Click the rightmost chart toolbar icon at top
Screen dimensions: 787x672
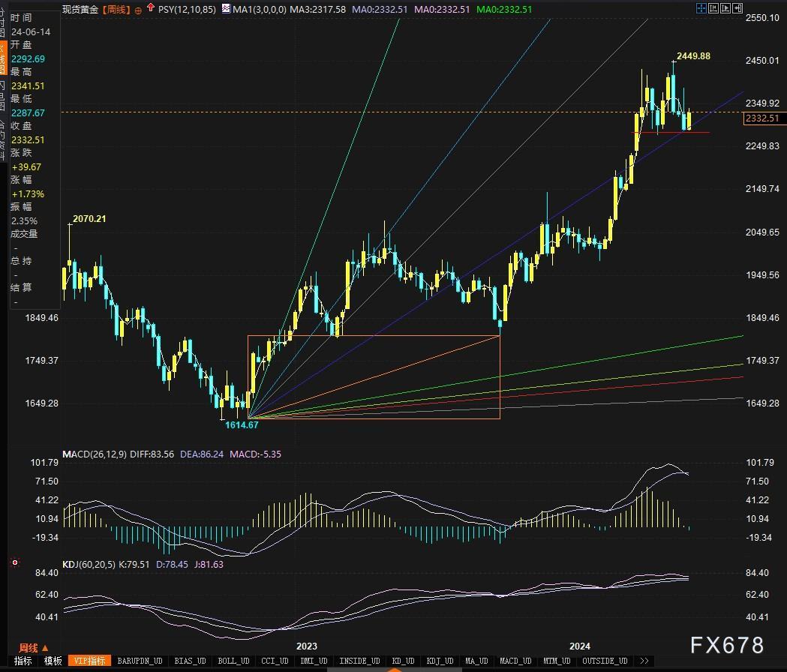[738, 9]
